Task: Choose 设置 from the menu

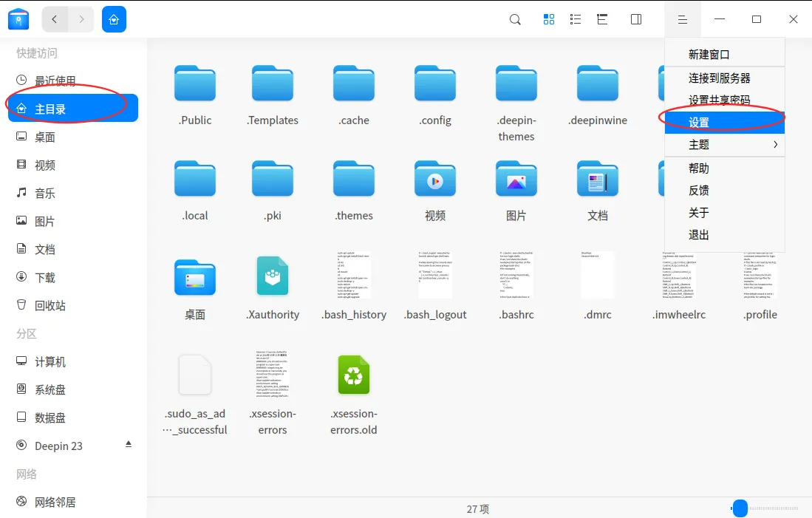Action: [699, 123]
